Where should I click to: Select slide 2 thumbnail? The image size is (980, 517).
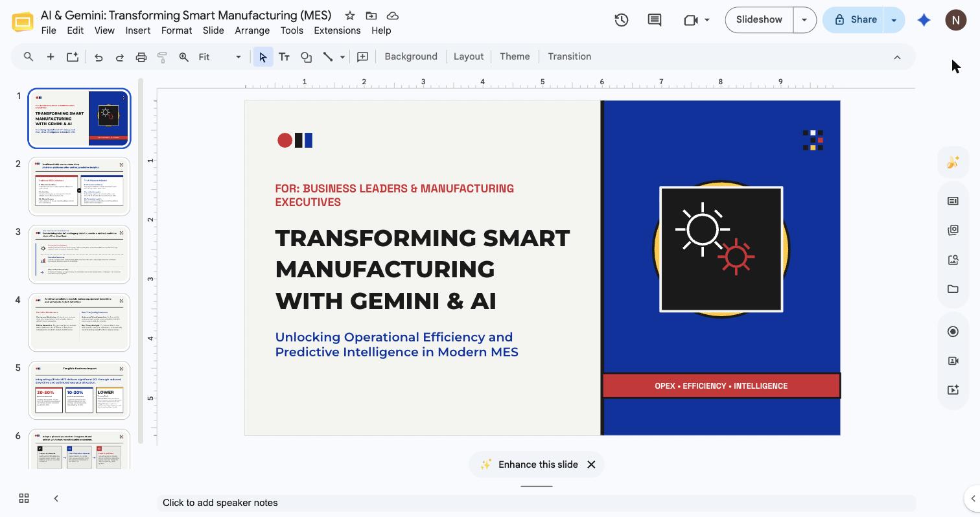click(x=79, y=187)
